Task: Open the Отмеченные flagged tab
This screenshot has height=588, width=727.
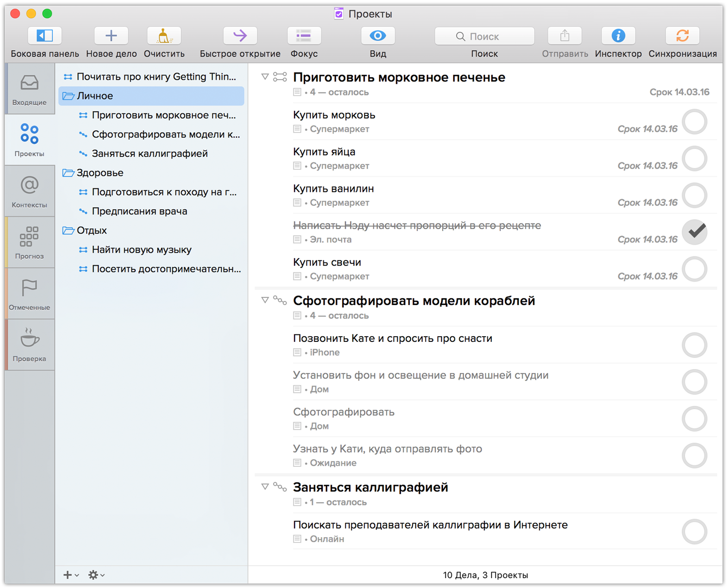Action: pos(30,294)
